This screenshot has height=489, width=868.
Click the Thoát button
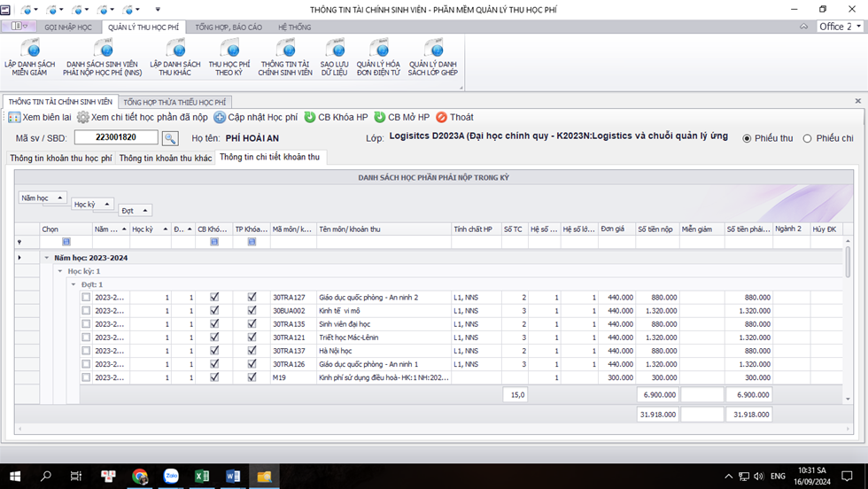click(454, 117)
